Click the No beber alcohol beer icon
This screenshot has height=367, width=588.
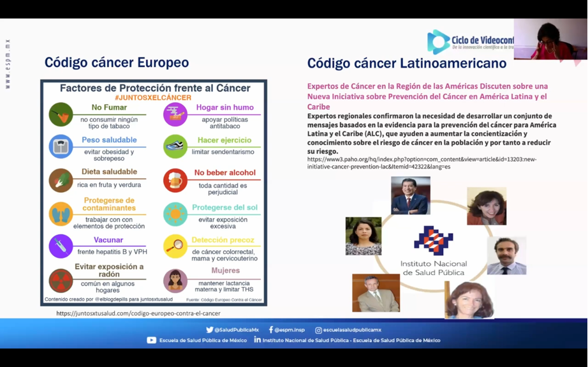[175, 180]
